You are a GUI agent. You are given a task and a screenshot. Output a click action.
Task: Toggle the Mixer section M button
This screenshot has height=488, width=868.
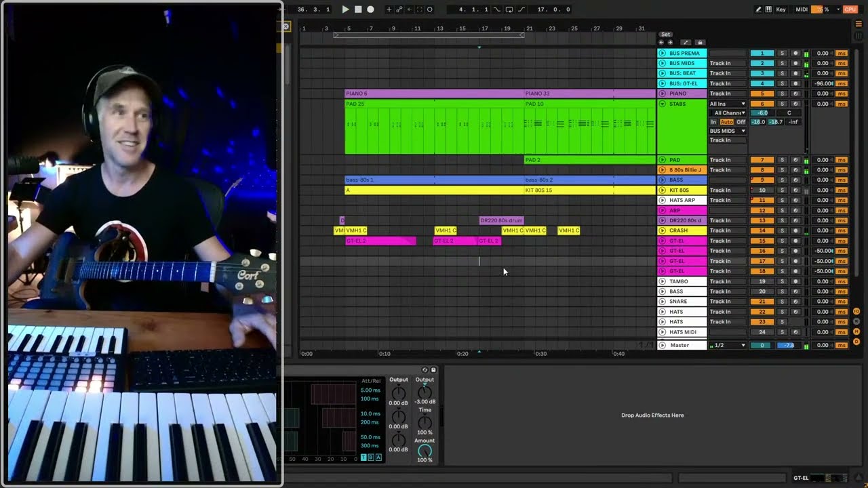click(x=856, y=331)
